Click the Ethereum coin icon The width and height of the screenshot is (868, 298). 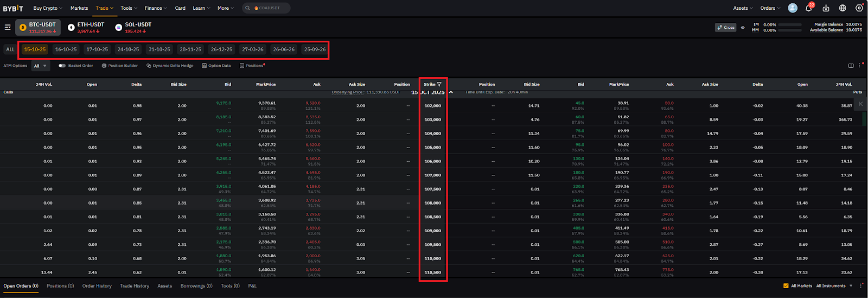[71, 27]
